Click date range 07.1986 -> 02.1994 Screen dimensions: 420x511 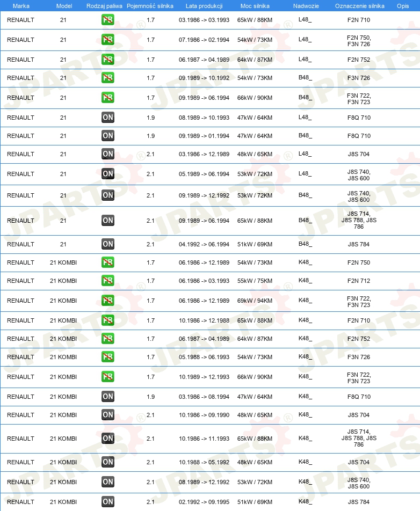tap(204, 40)
